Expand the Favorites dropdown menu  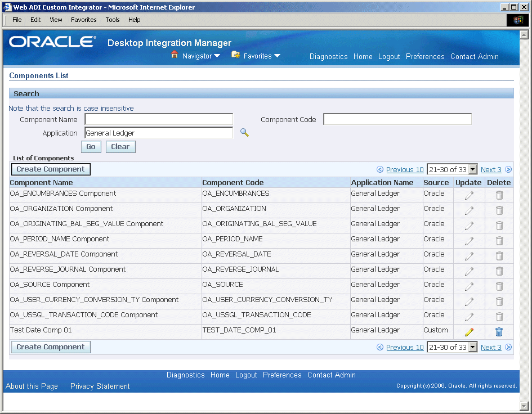pos(277,56)
